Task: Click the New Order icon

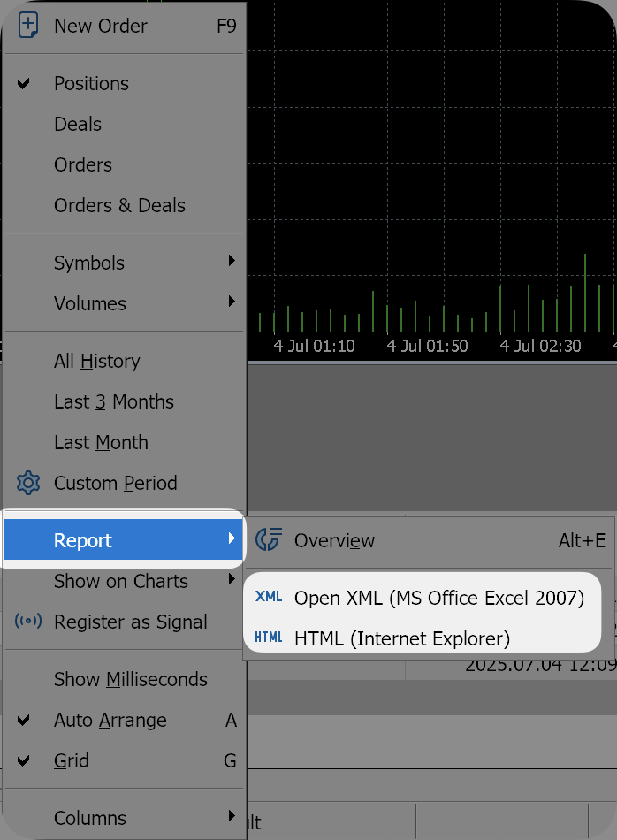Action: pyautogui.click(x=27, y=26)
